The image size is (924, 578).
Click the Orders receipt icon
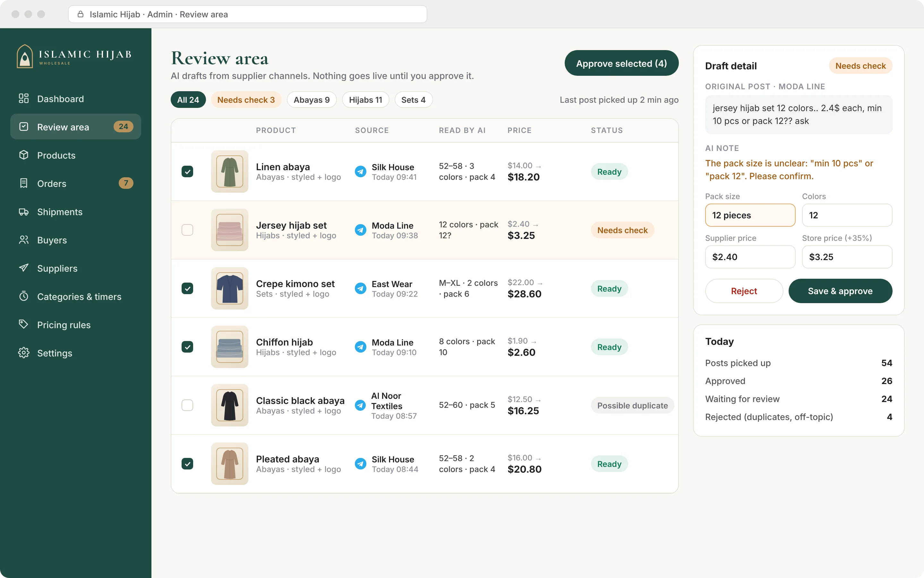point(24,183)
